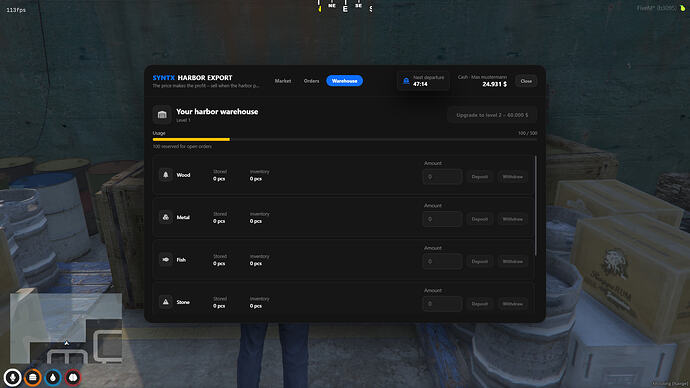Select the Warehouse tab
Screen dimensions: 690x388
click(x=345, y=81)
